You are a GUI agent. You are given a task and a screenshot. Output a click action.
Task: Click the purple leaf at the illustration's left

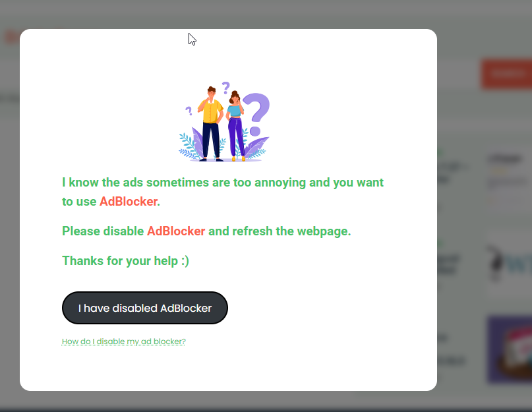pyautogui.click(x=198, y=142)
